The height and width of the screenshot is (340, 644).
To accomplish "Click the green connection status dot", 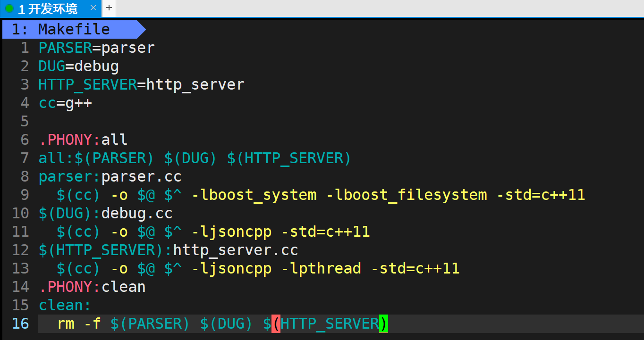I will [9, 8].
